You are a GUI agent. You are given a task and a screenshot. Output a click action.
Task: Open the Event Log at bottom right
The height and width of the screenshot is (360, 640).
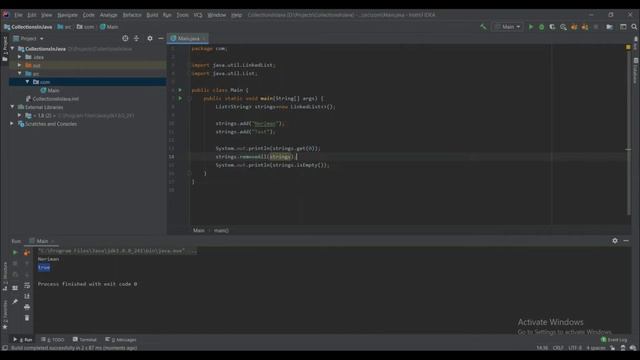pyautogui.click(x=613, y=340)
